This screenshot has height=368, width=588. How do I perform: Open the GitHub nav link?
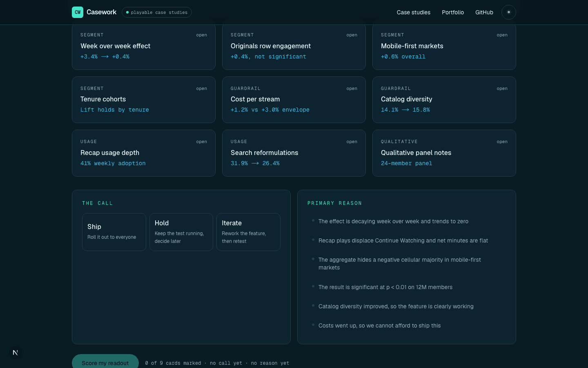[484, 12]
